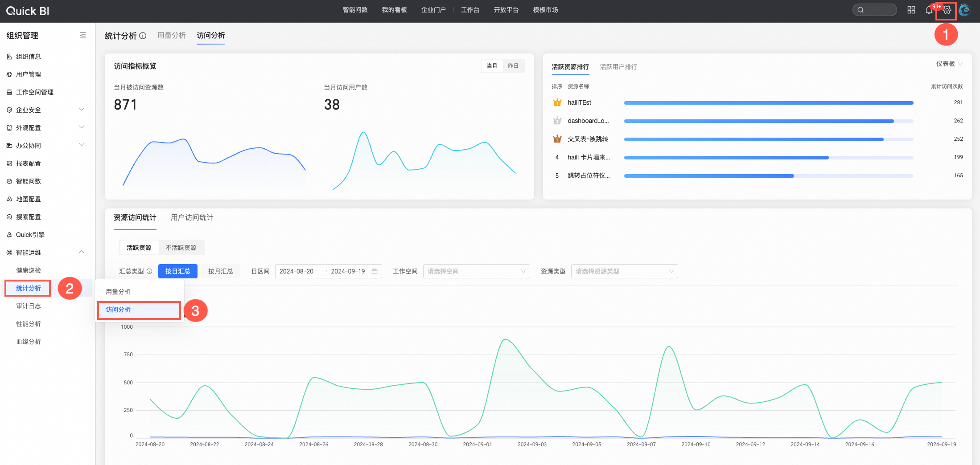Open the notification bell icon

(929, 10)
